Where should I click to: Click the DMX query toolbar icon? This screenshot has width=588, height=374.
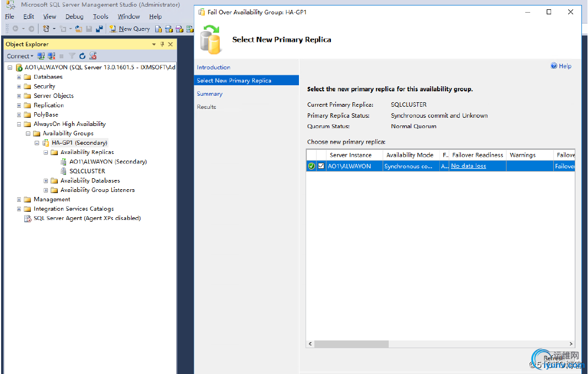click(x=179, y=29)
